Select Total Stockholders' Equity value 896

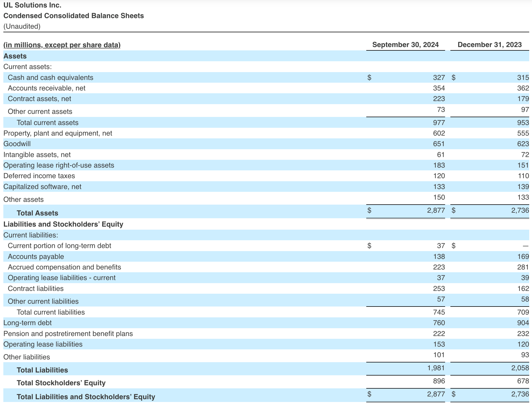pyautogui.click(x=439, y=381)
